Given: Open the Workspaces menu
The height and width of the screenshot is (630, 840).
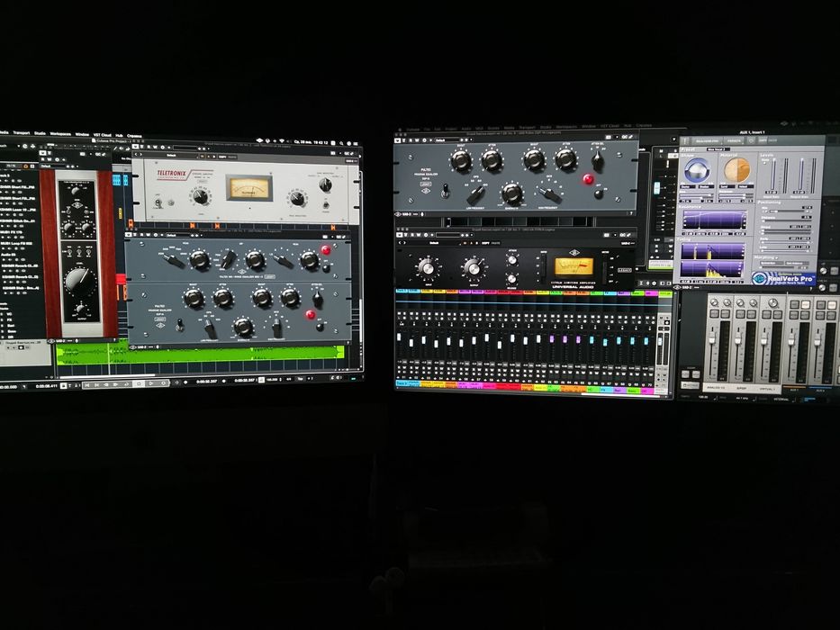Looking at the screenshot, I should click(x=60, y=134).
